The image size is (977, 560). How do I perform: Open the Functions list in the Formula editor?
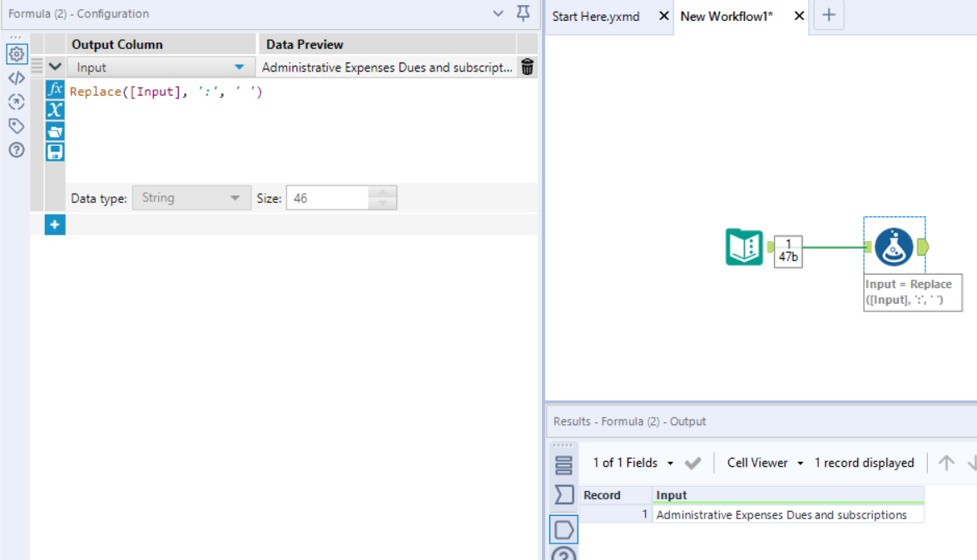click(x=55, y=87)
